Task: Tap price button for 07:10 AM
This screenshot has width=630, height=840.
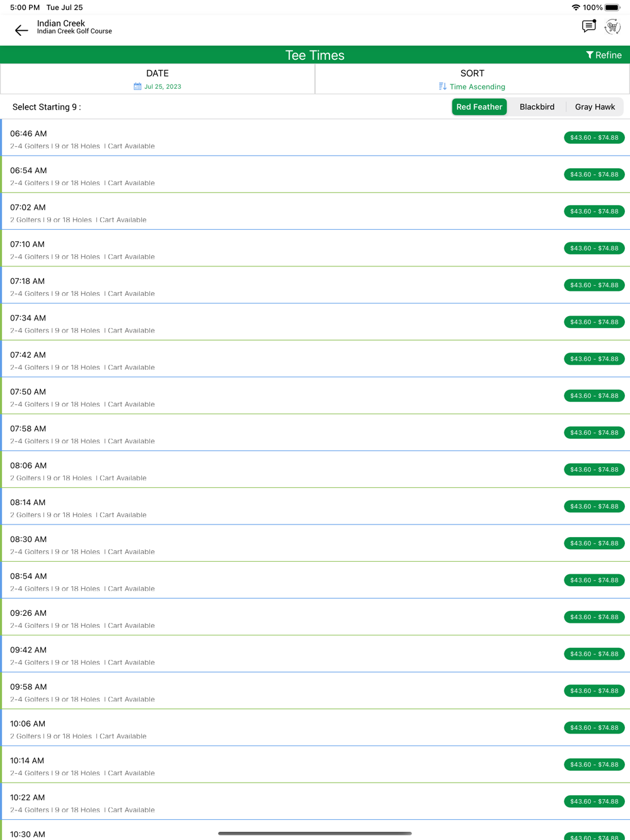Action: point(594,248)
